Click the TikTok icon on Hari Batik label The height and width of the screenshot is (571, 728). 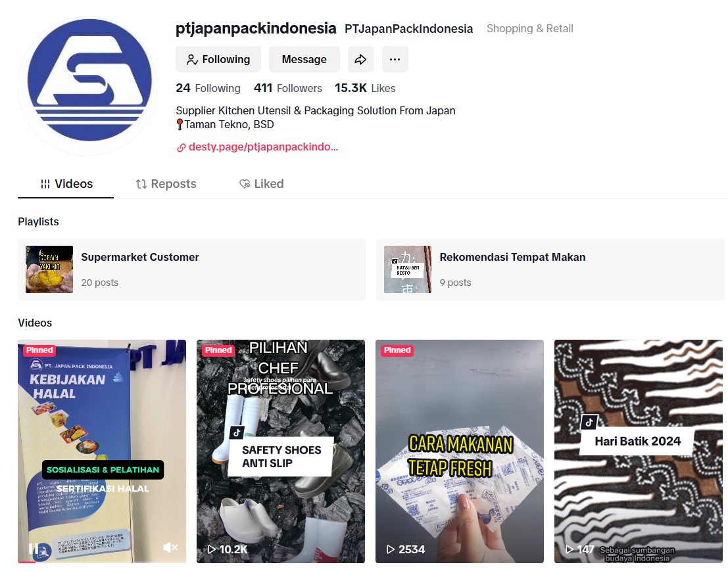[589, 422]
